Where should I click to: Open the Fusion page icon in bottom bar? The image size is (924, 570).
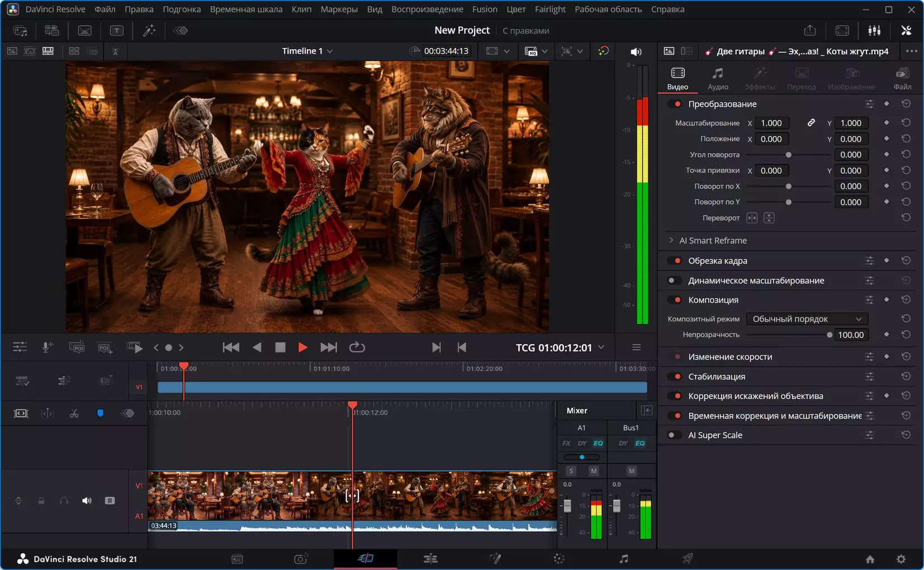pyautogui.click(x=495, y=559)
